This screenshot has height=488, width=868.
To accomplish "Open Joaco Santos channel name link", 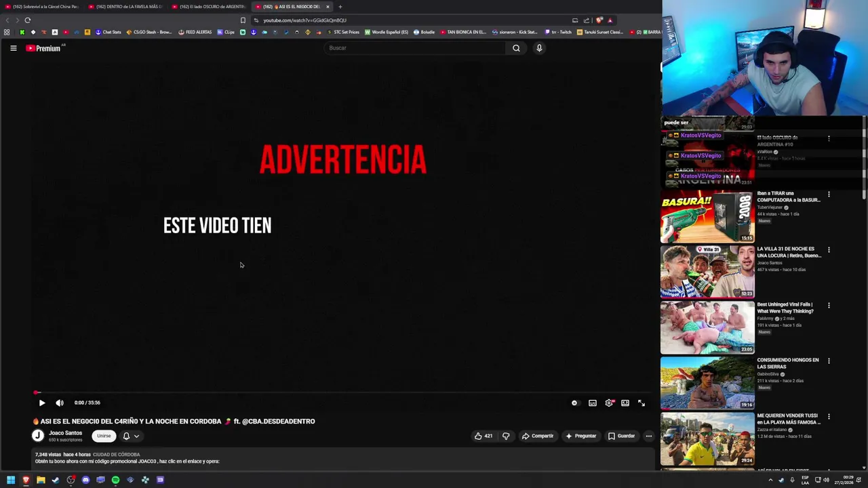I will pyautogui.click(x=65, y=433).
